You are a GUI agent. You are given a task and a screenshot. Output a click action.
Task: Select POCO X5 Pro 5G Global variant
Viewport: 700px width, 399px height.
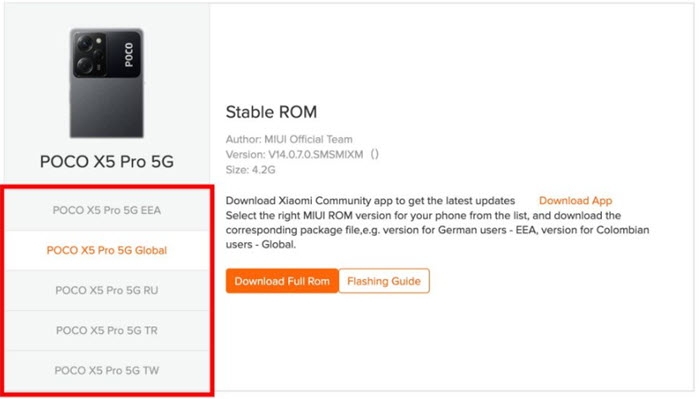[x=107, y=250]
